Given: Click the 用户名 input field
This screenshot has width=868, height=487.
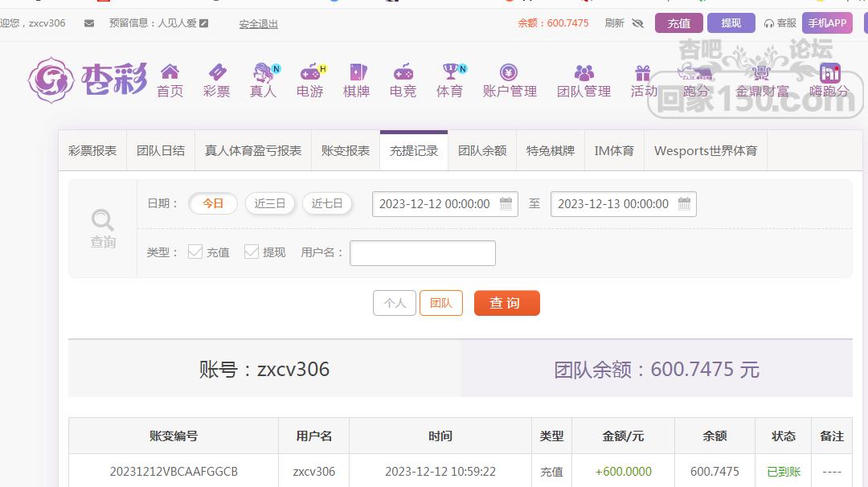Looking at the screenshot, I should 423,253.
